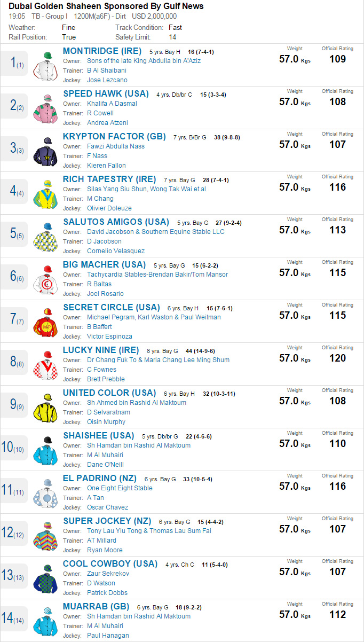Open the SHAISHEE (USA) horse profile
The image size is (364, 642).
point(99,436)
